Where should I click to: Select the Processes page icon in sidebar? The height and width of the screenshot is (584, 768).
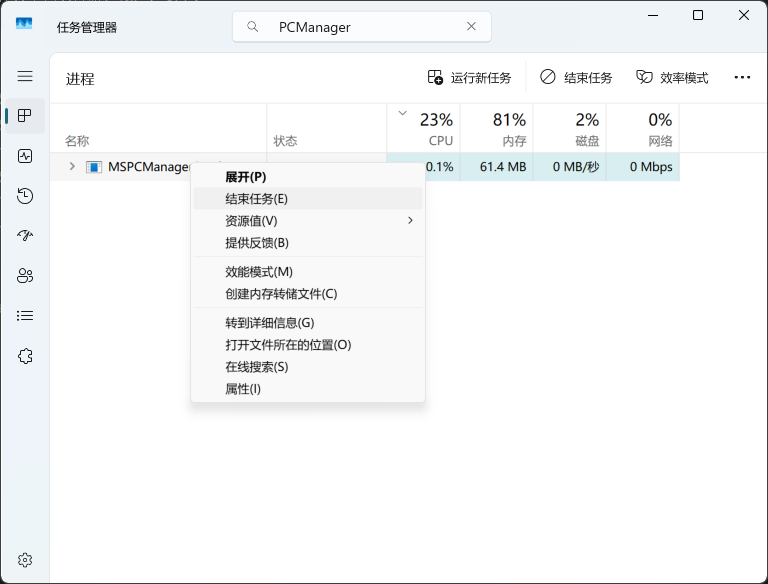[25, 116]
